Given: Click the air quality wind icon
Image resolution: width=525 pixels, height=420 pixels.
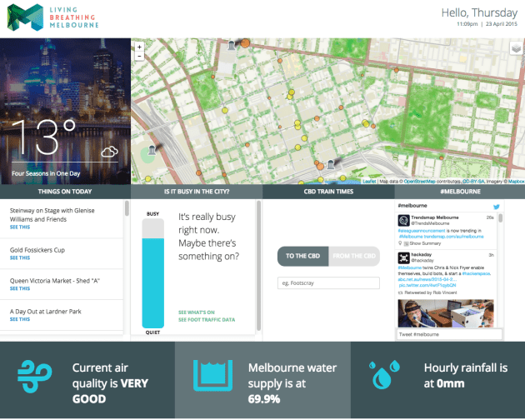Looking at the screenshot, I should click(36, 377).
